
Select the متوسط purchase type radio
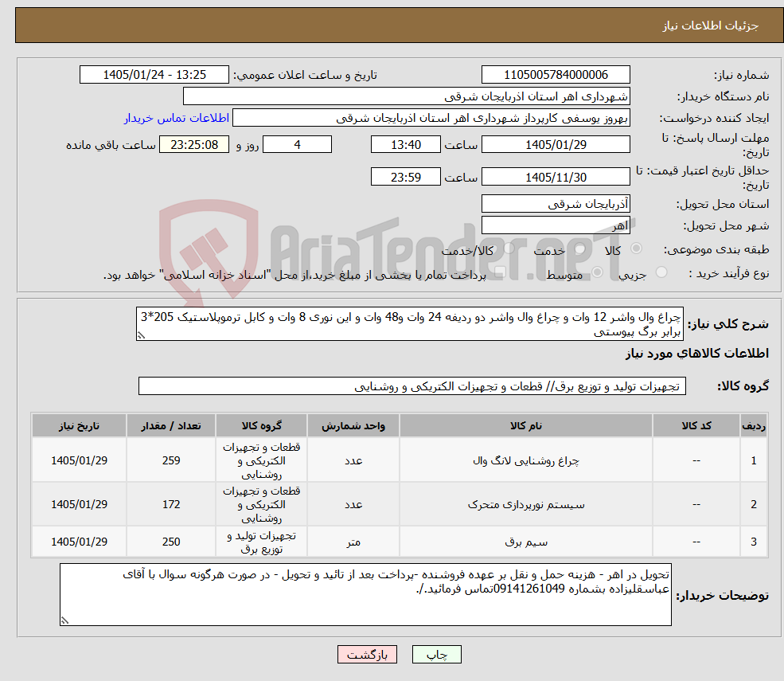tap(597, 272)
